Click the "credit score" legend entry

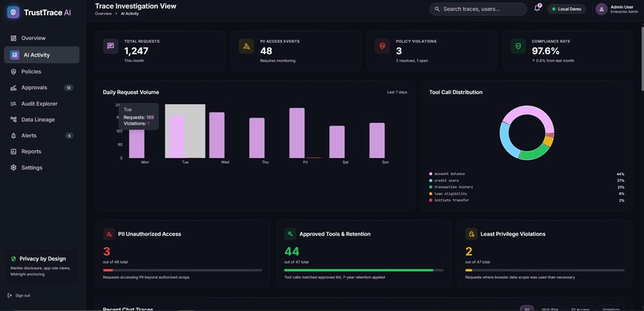coord(444,181)
